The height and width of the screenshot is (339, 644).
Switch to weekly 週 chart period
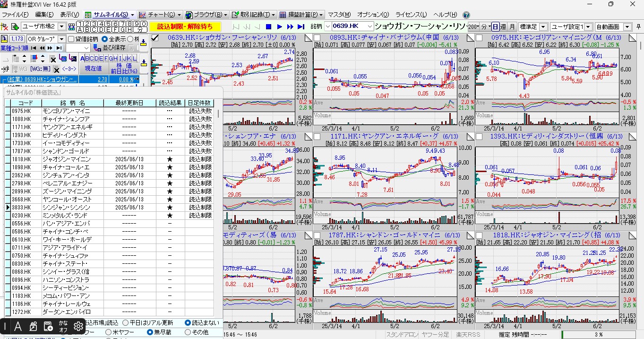coord(503,27)
